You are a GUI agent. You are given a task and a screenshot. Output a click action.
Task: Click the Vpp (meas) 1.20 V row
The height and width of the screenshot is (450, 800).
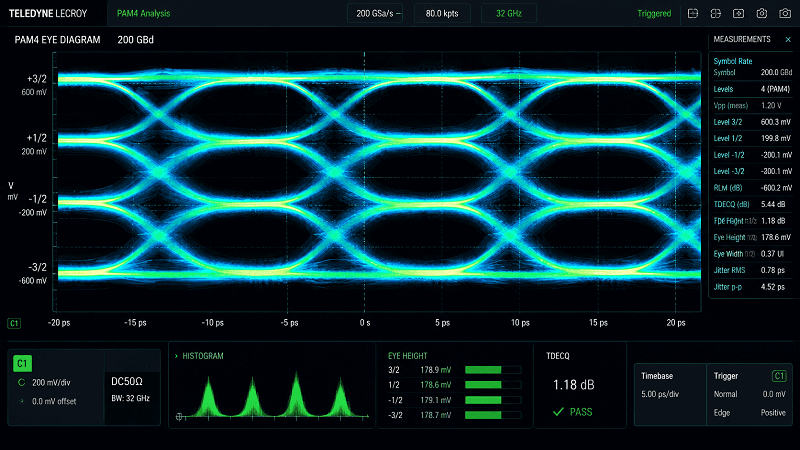752,106
